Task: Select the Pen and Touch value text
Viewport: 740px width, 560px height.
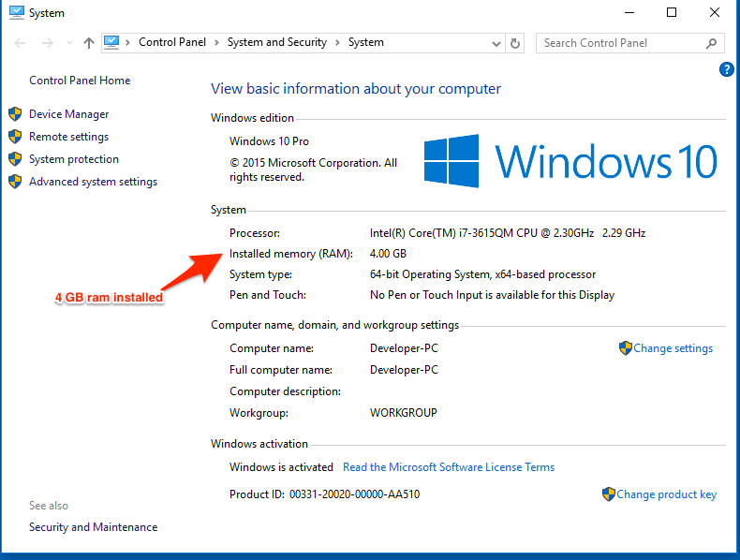Action: coord(492,295)
